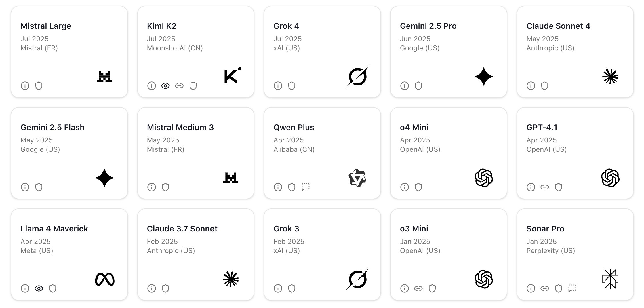Open the link icon on o3 Mini

point(418,288)
